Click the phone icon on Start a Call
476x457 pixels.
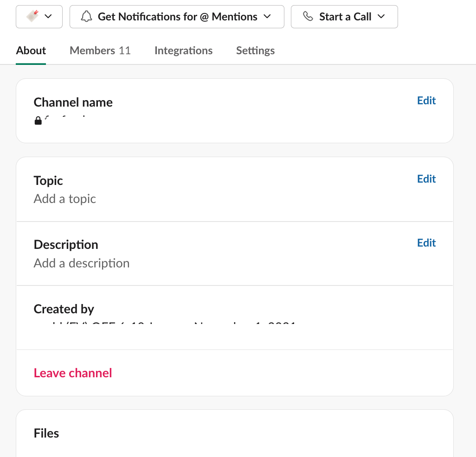pyautogui.click(x=308, y=16)
